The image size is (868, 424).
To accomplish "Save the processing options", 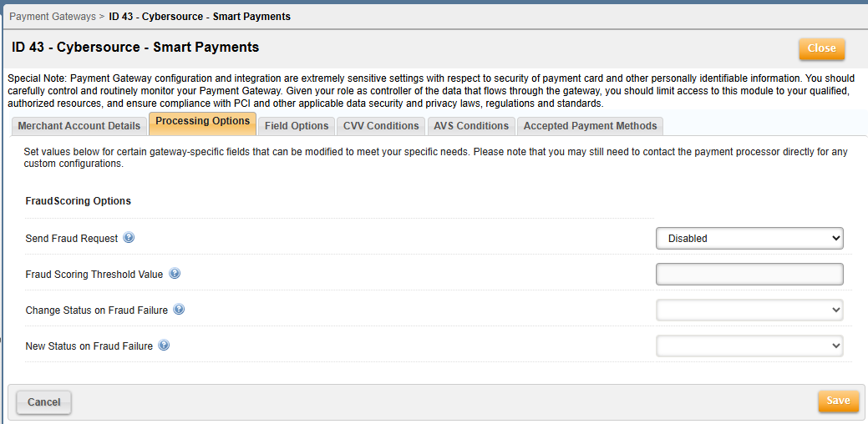I will click(838, 401).
